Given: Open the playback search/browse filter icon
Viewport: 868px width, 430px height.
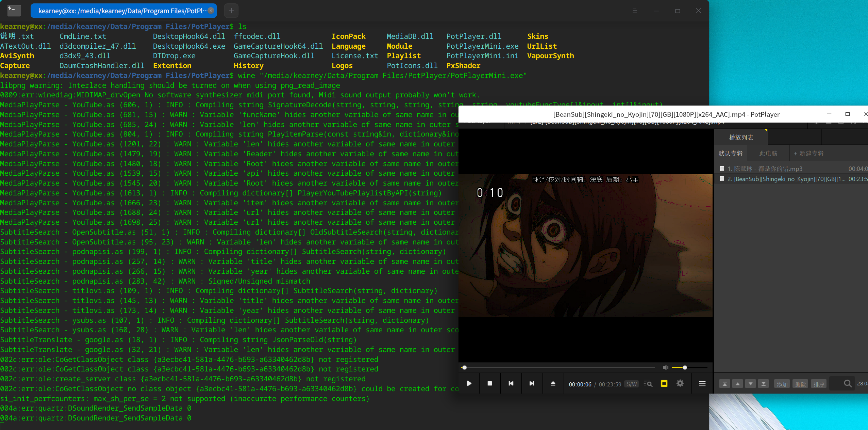Looking at the screenshot, I should pos(648,384).
